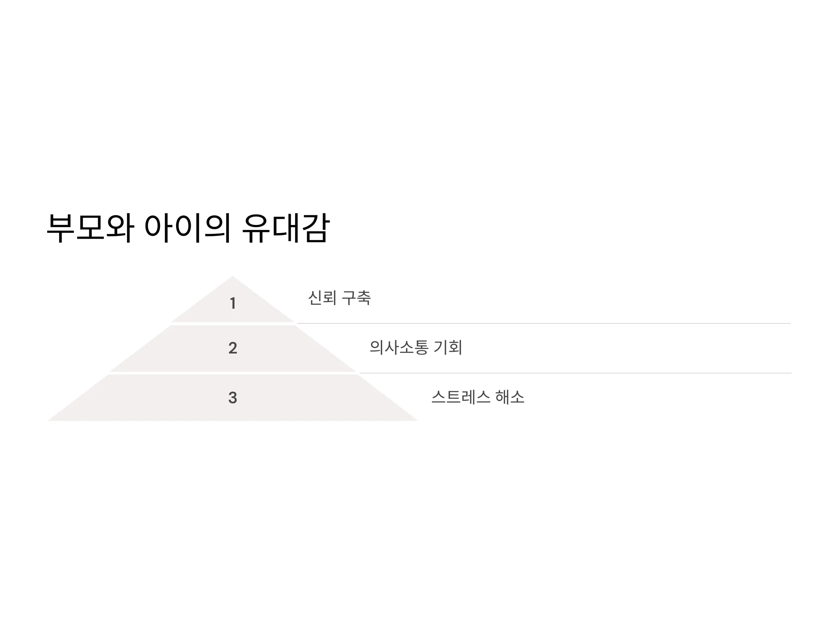Select the 스트레스 text label

461,397
